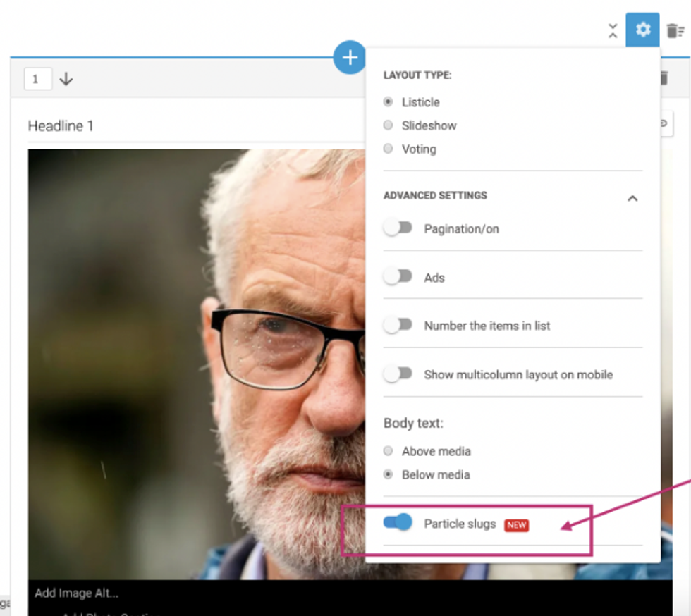Choose the Voting layout option
The width and height of the screenshot is (691, 616).
tap(388, 149)
